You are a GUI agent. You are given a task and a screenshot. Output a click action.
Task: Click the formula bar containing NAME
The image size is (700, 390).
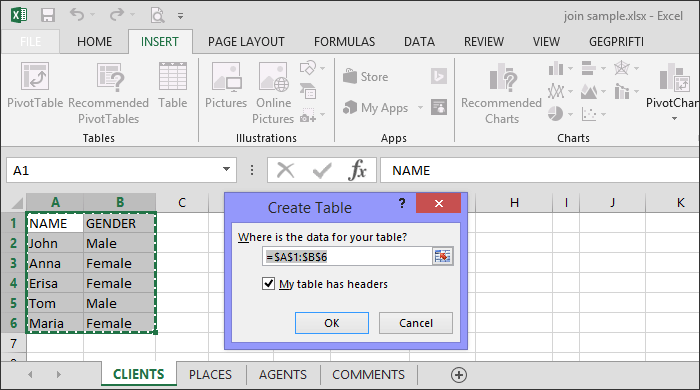(x=540, y=170)
